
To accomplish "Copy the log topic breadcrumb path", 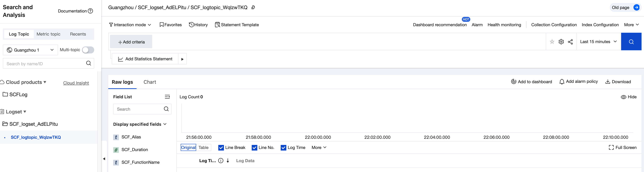I will [x=253, y=8].
